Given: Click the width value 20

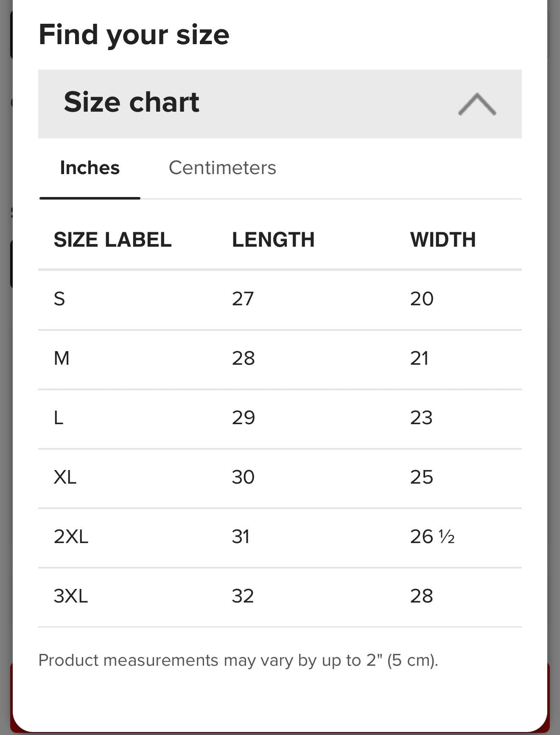Looking at the screenshot, I should click(x=422, y=299).
